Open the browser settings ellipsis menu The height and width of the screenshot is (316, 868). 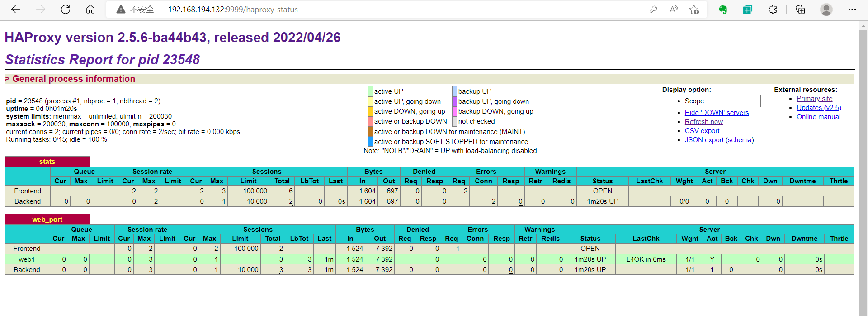[852, 10]
